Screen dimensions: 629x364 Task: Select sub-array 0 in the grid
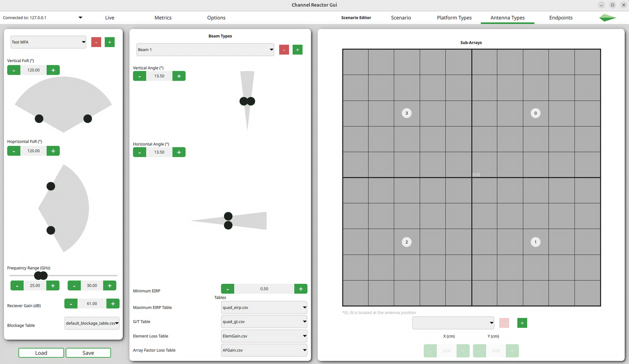tap(535, 113)
